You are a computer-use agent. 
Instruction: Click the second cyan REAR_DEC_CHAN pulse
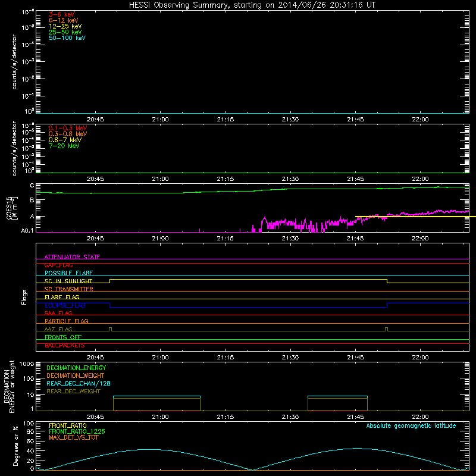pos(337,396)
